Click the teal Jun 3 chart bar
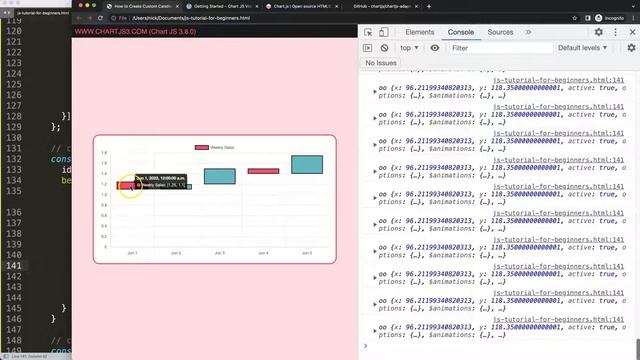 click(x=220, y=176)
